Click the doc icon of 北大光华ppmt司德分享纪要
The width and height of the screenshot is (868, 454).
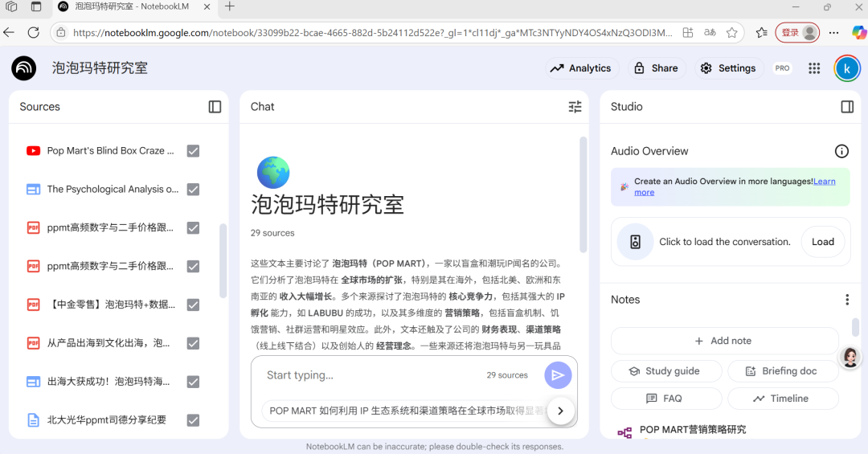pyautogui.click(x=33, y=420)
